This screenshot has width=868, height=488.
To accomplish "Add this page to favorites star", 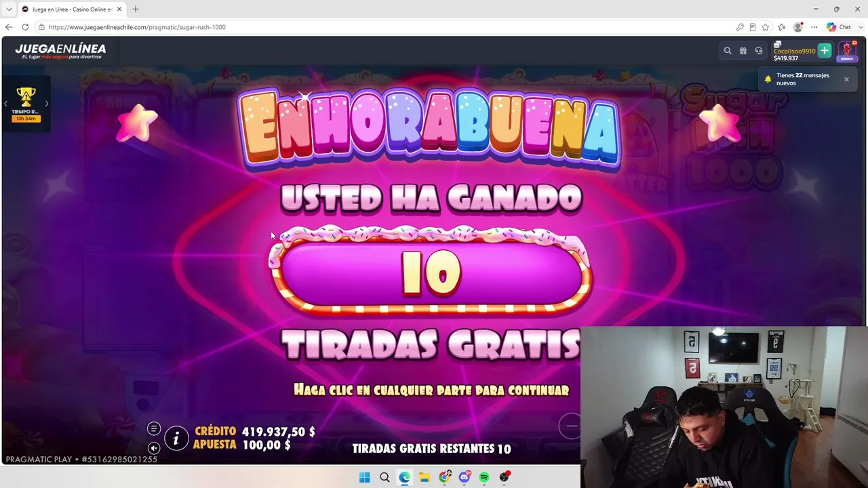I will [x=766, y=27].
